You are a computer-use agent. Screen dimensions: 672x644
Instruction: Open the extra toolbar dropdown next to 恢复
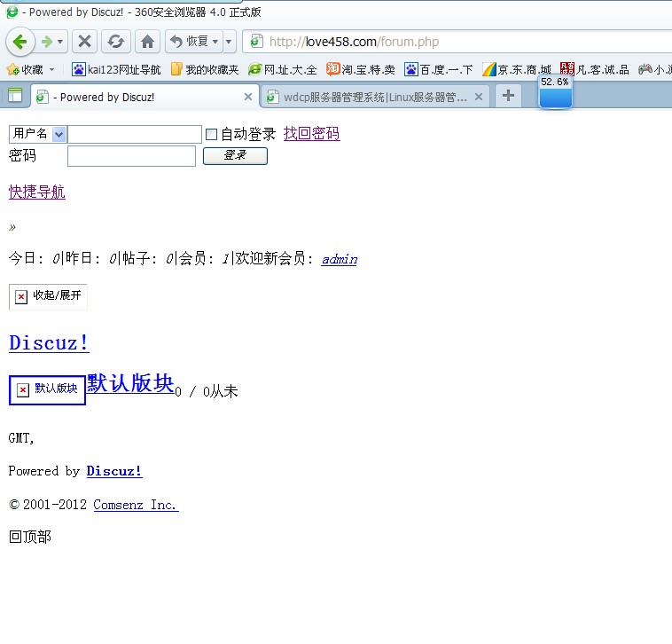229,42
